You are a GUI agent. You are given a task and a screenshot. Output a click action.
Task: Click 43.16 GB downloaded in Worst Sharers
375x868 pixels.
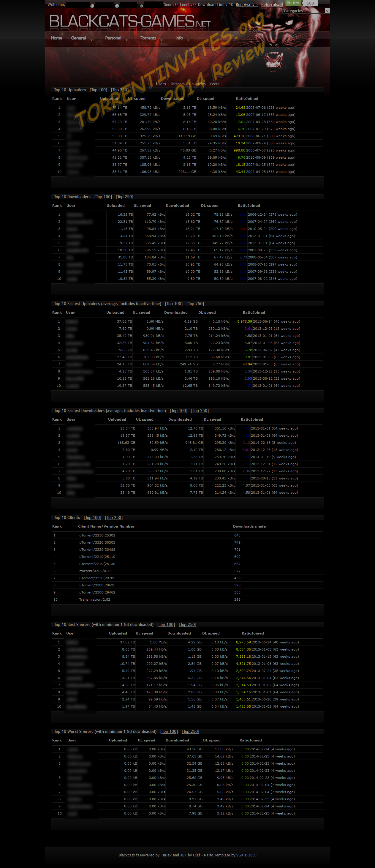point(194,749)
